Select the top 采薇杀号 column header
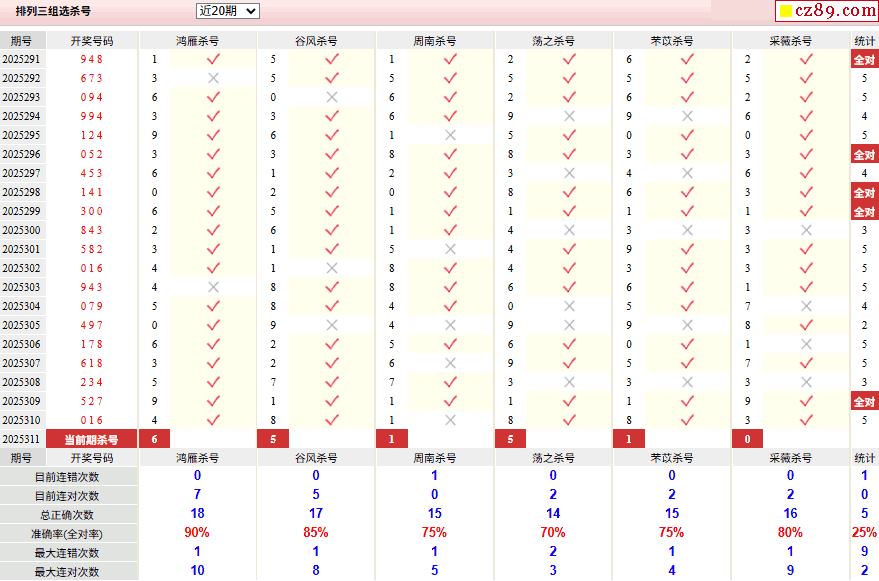879x581 pixels. tap(790, 41)
